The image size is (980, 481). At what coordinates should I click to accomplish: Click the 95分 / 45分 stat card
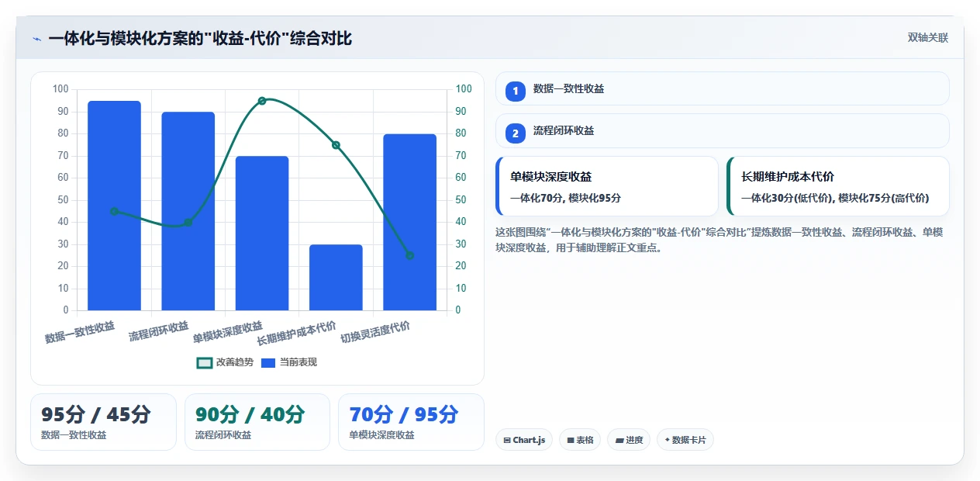[103, 422]
